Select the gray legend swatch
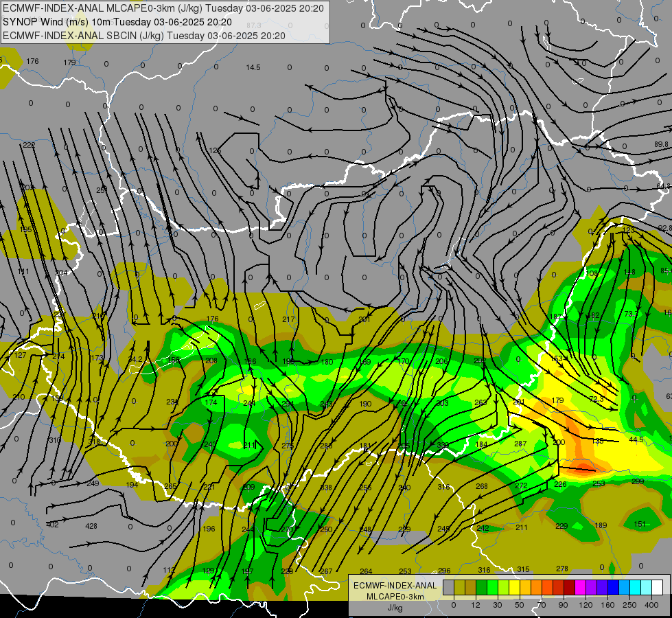Image resolution: width=672 pixels, height=618 pixels. (x=448, y=587)
